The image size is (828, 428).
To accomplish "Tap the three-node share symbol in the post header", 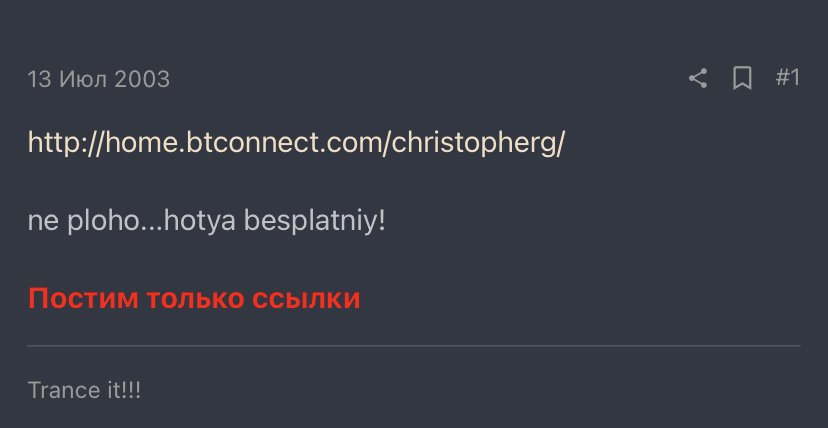I will pyautogui.click(x=698, y=79).
